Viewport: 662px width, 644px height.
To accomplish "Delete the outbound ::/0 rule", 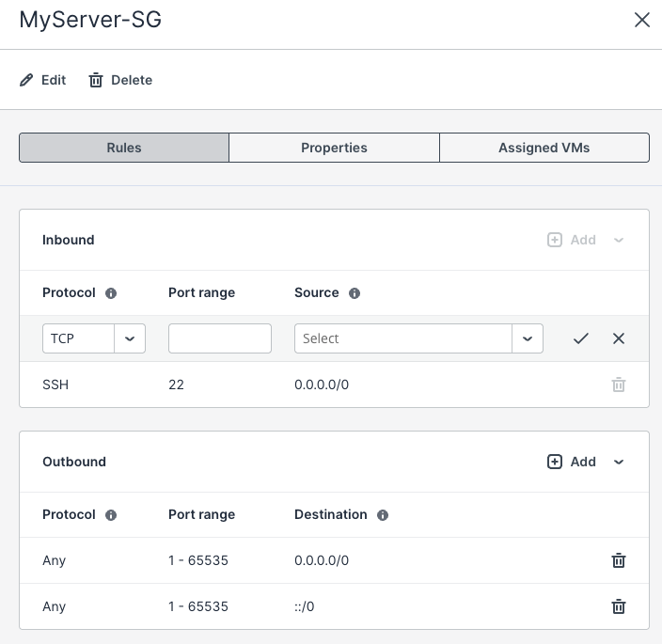I will coord(619,606).
